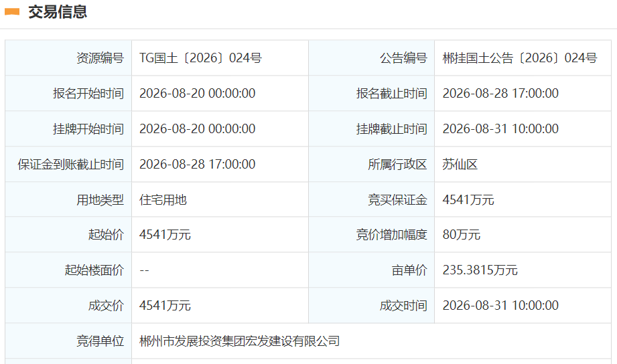This screenshot has height=364, width=617.
Task: Click the 资源编号 label cell
Action: 68,58
